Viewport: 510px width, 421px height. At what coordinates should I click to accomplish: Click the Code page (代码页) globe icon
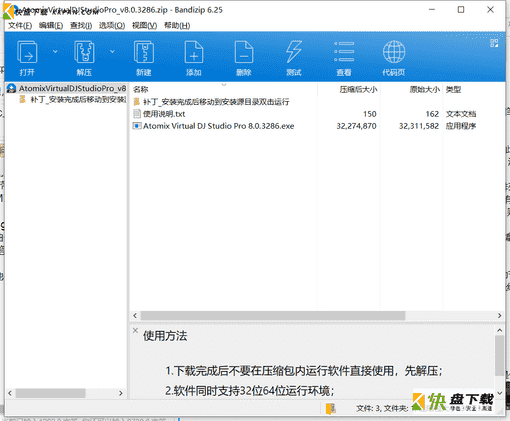click(x=394, y=52)
